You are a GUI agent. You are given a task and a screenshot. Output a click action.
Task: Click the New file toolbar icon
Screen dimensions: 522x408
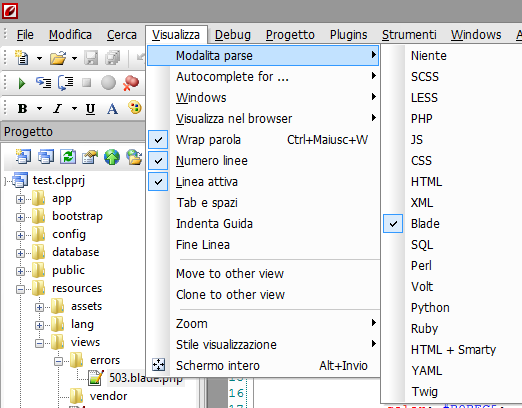pyautogui.click(x=22, y=58)
